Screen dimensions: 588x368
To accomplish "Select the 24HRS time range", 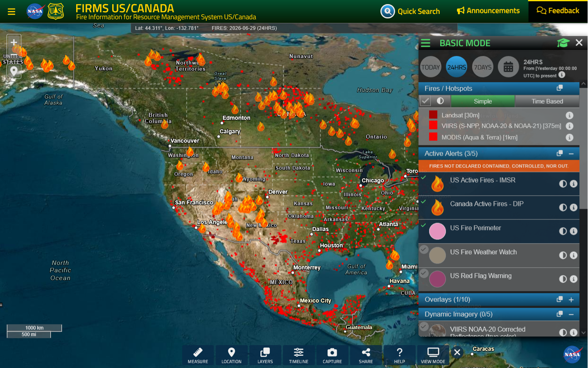I will 457,67.
